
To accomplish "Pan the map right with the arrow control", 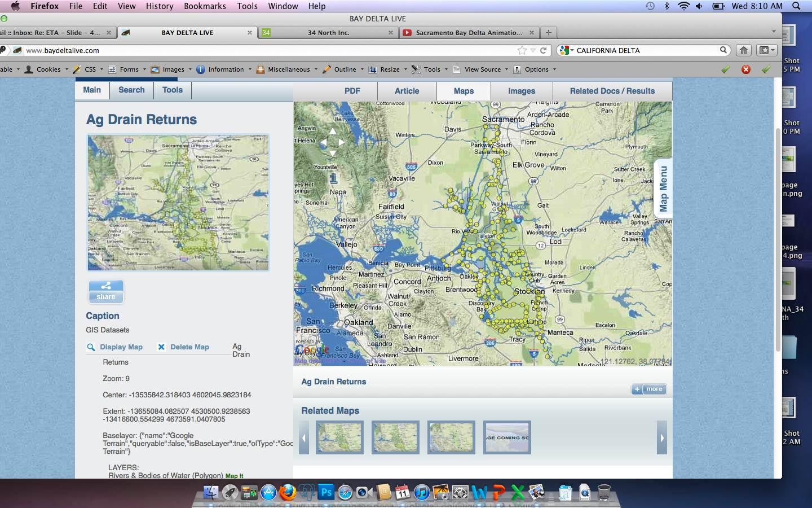I will tap(342, 142).
